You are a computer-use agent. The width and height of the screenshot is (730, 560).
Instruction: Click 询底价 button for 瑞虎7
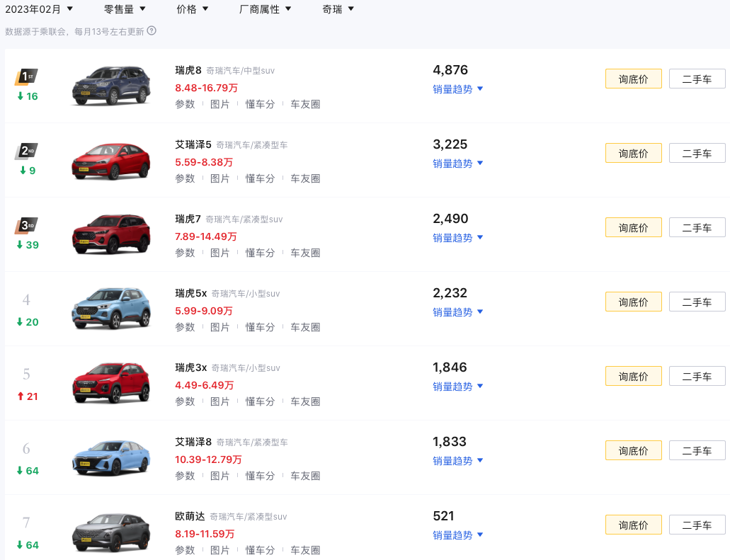click(633, 227)
